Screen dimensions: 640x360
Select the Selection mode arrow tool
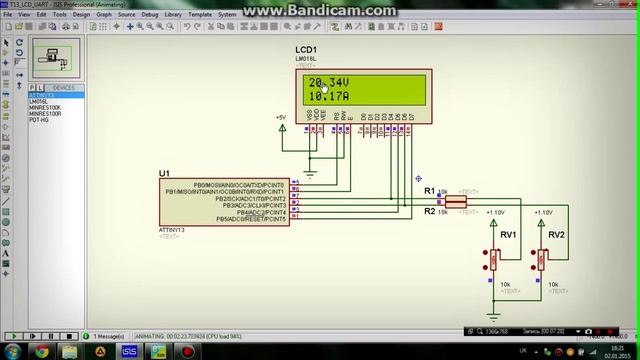tap(6, 42)
